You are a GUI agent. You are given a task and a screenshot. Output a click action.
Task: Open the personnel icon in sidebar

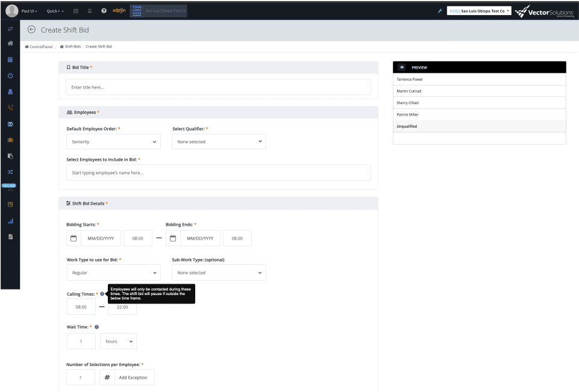10,92
